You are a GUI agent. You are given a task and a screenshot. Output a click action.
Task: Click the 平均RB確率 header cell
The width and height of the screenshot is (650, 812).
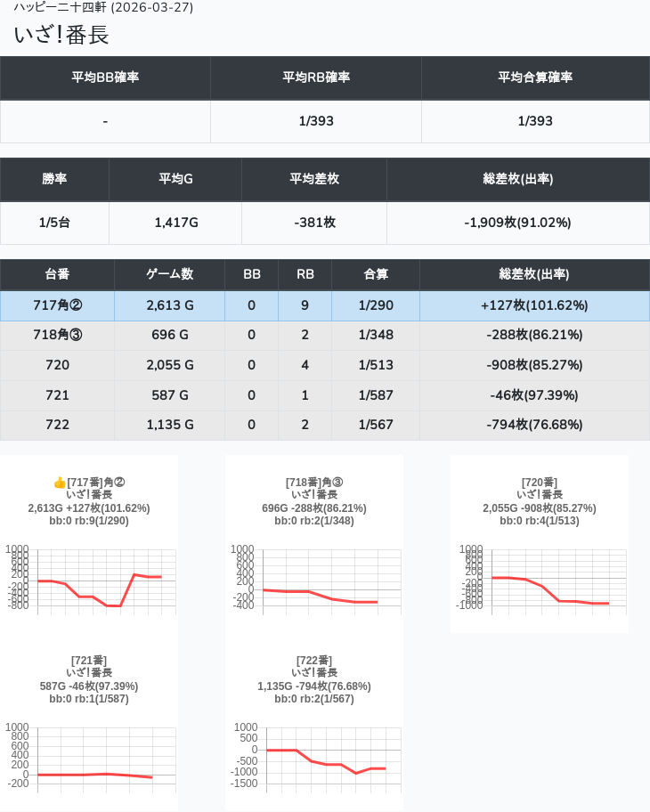(316, 77)
